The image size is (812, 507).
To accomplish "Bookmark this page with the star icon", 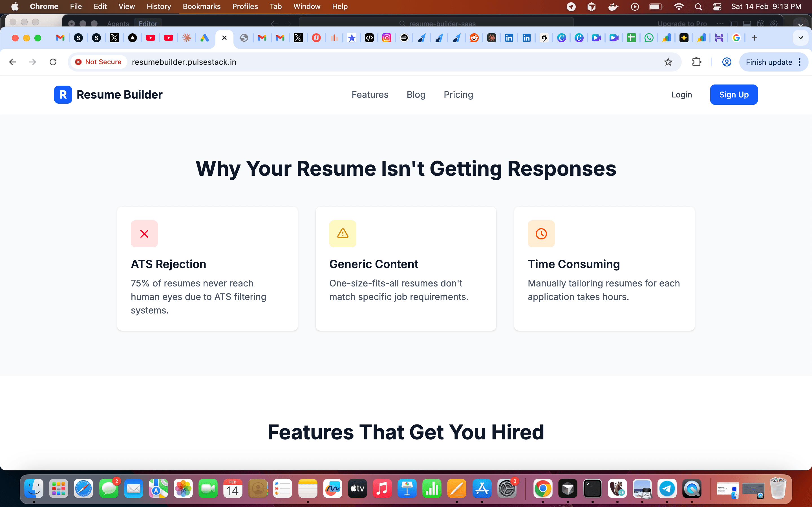I will tap(668, 62).
